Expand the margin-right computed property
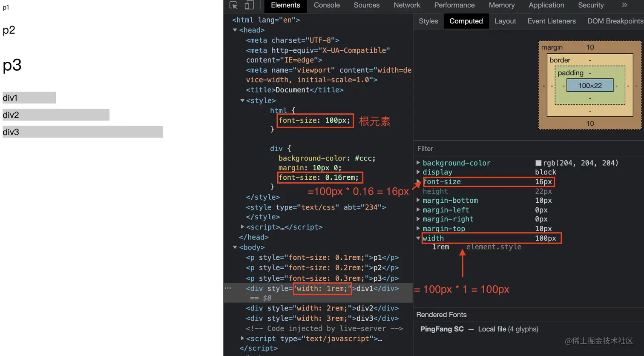This screenshot has width=644, height=356. [x=418, y=219]
